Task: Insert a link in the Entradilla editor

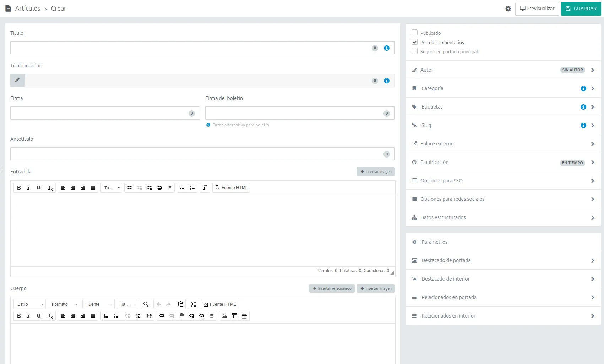Action: point(130,188)
